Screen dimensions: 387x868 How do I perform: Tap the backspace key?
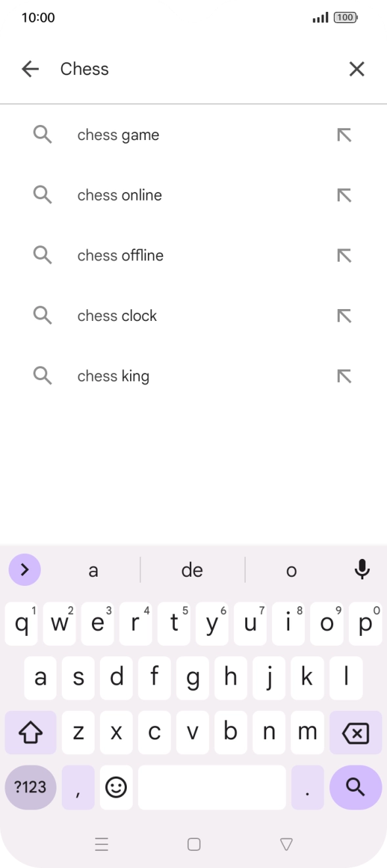tap(355, 732)
